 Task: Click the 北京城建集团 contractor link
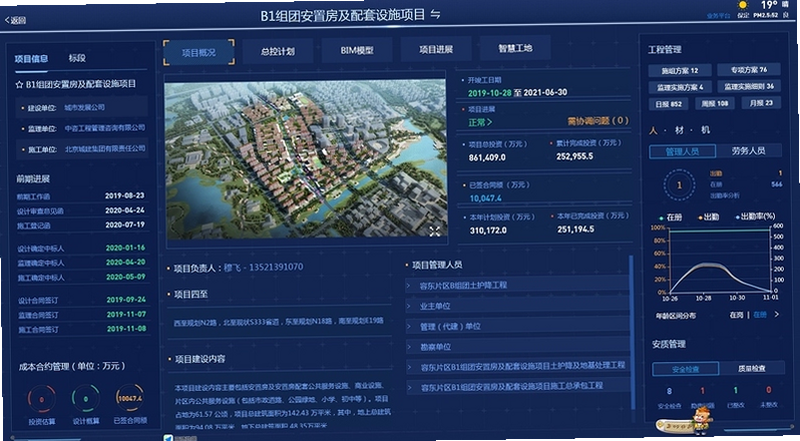pyautogui.click(x=105, y=149)
